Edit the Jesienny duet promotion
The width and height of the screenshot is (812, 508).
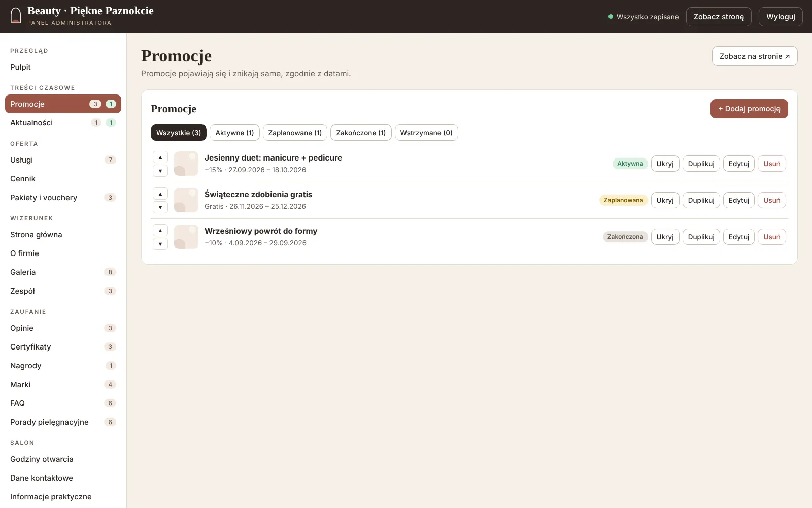739,164
